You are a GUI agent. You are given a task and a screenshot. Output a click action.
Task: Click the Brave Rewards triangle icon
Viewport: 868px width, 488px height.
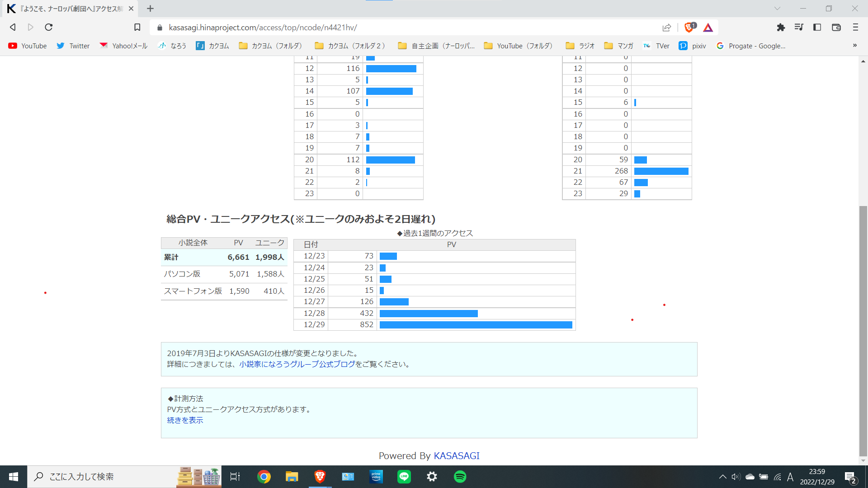[708, 28]
